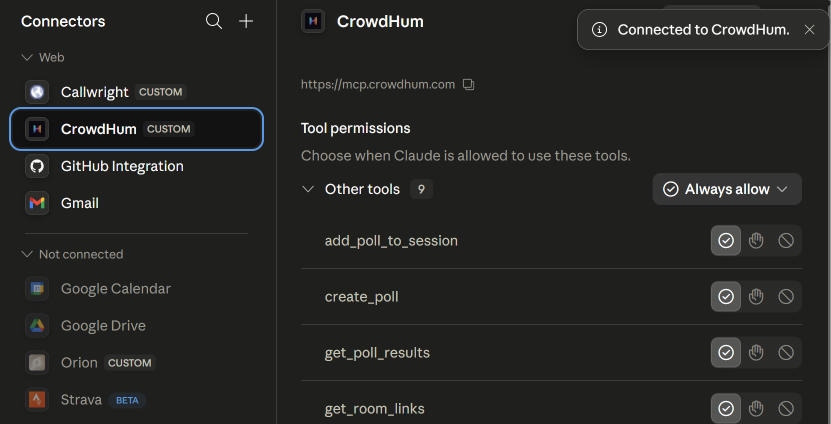Screen dimensions: 831x424
Task: Set get_poll_results to always allow
Action: 726,352
